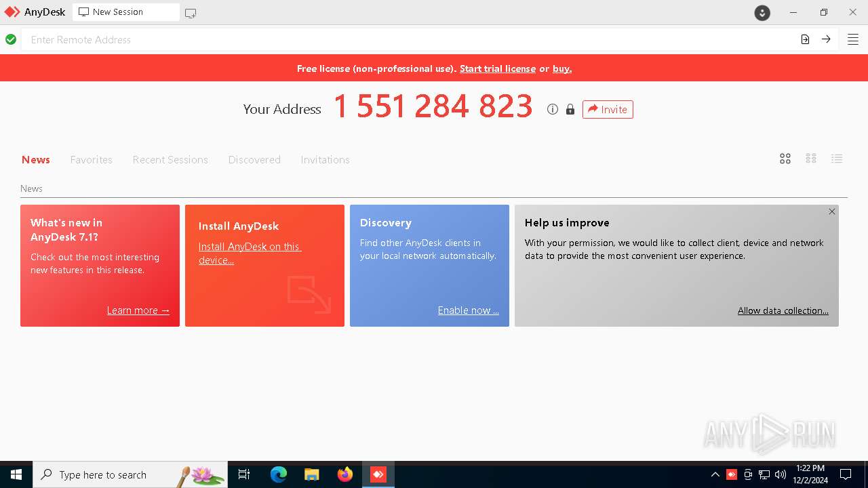Click the AnyDesk logo in title bar
The width and height of the screenshot is (868, 488).
pos(12,12)
